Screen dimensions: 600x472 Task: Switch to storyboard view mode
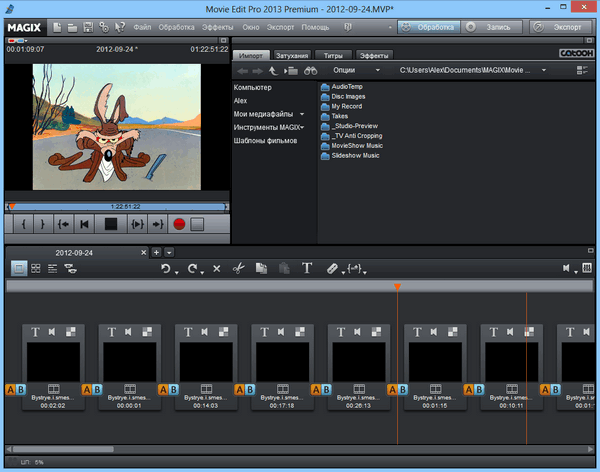pyautogui.click(x=20, y=268)
